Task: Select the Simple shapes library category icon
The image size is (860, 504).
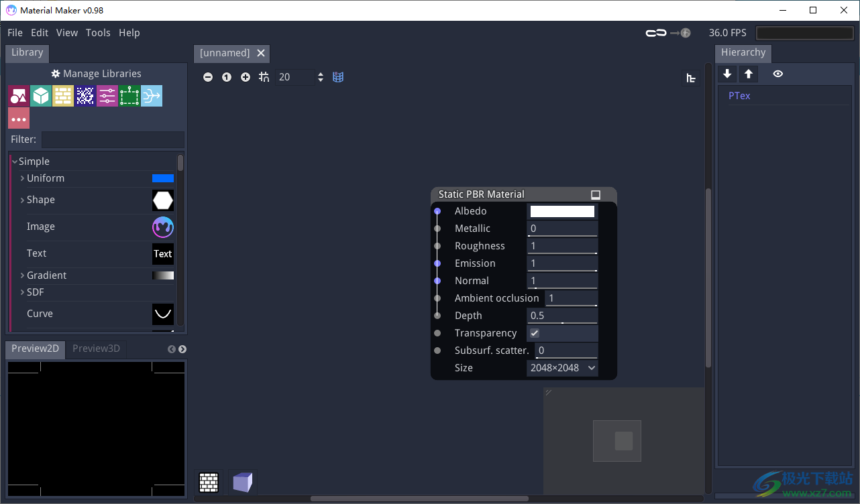Action: pos(19,97)
